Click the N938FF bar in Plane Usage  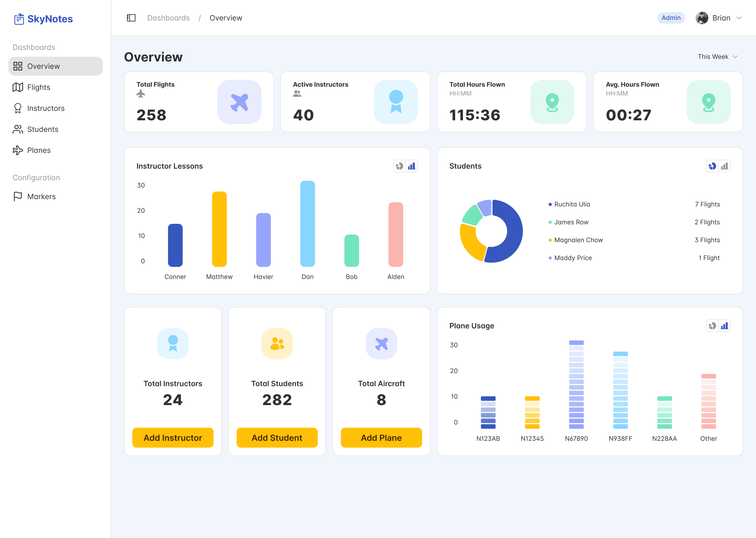tap(620, 390)
